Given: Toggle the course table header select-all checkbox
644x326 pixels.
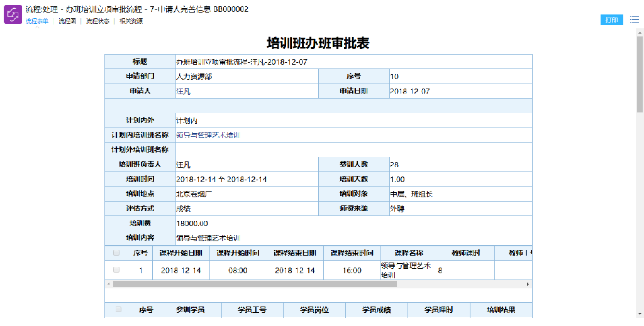Looking at the screenshot, I should tap(116, 253).
